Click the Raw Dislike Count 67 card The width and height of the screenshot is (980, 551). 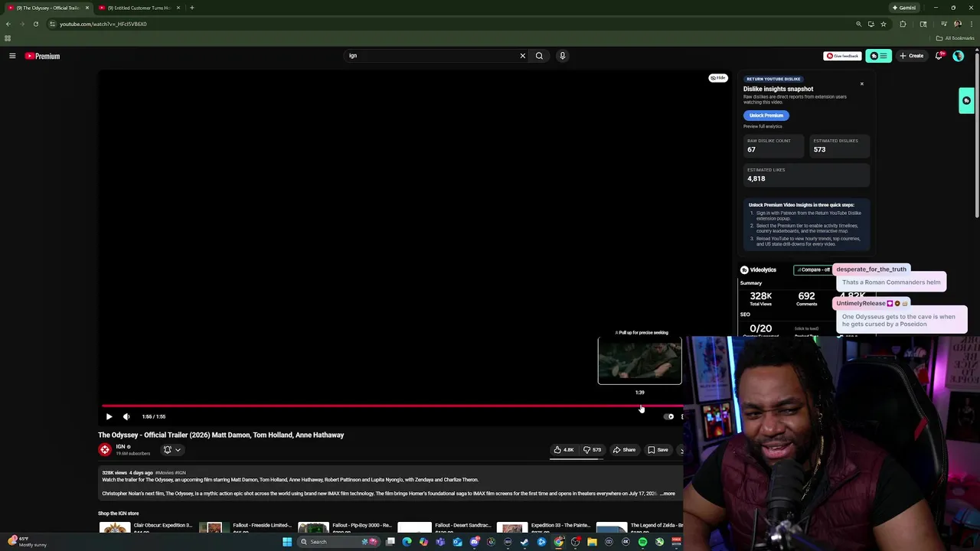coord(773,145)
